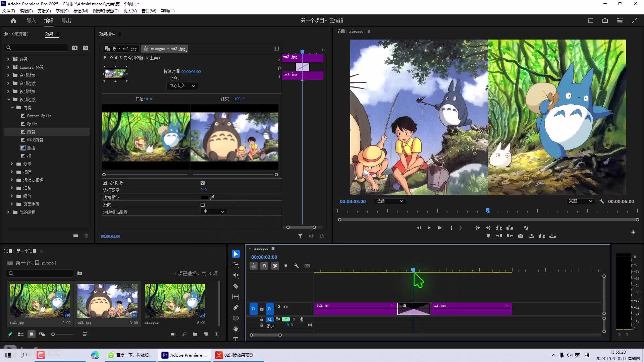This screenshot has height=362, width=644.
Task: Open the alignment dropdown 中心切入
Action: pos(182,86)
